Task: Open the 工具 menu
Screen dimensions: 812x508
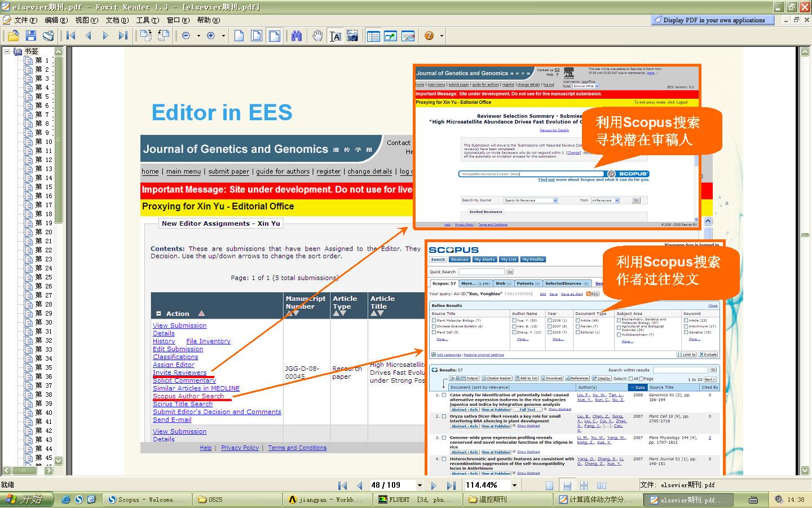Action: (147, 20)
